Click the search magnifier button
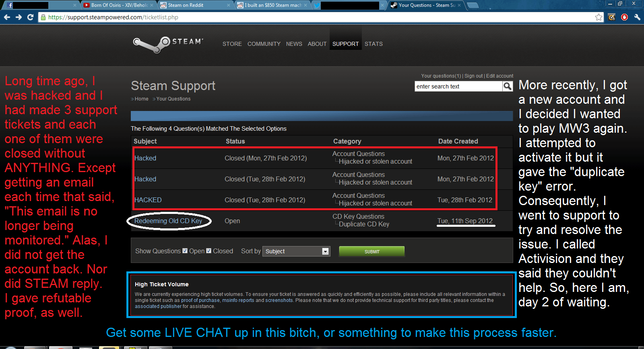 click(508, 86)
